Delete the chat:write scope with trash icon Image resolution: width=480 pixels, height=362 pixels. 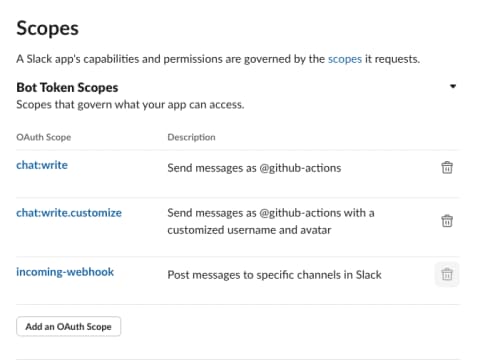pyautogui.click(x=447, y=167)
